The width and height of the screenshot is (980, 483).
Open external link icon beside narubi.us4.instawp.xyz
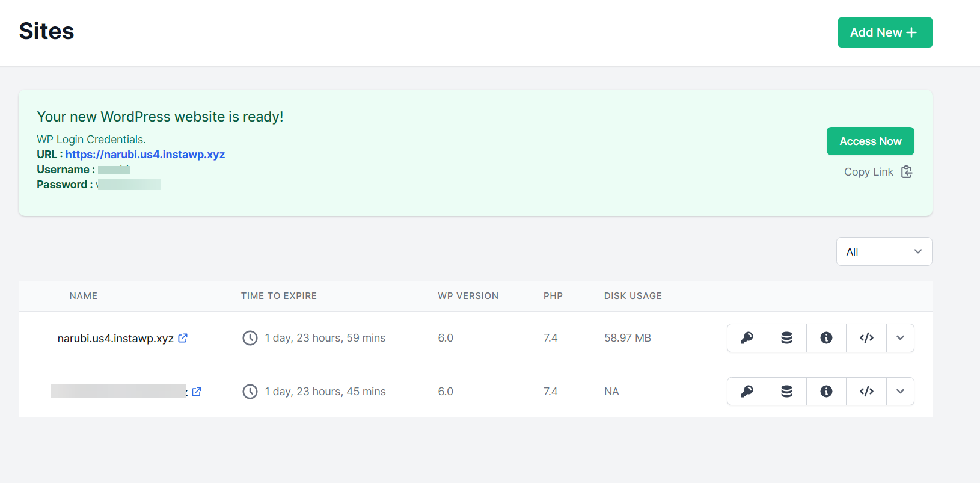pos(183,338)
